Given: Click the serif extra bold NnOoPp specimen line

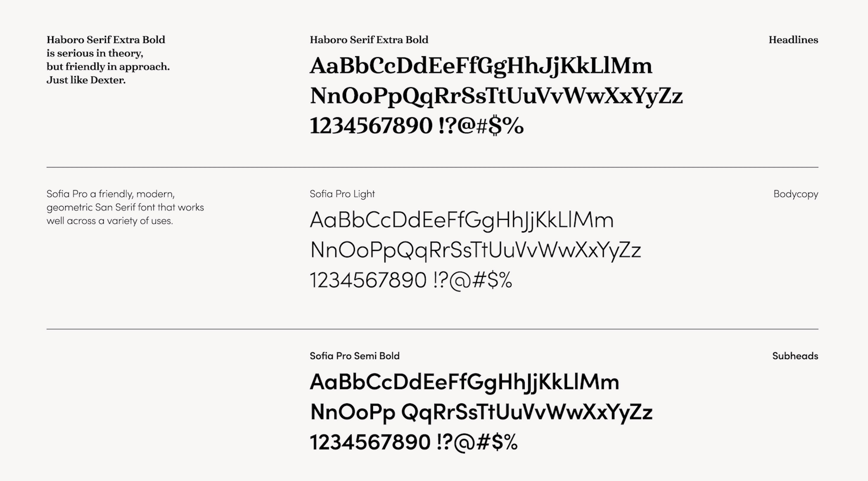Looking at the screenshot, I should coord(496,96).
